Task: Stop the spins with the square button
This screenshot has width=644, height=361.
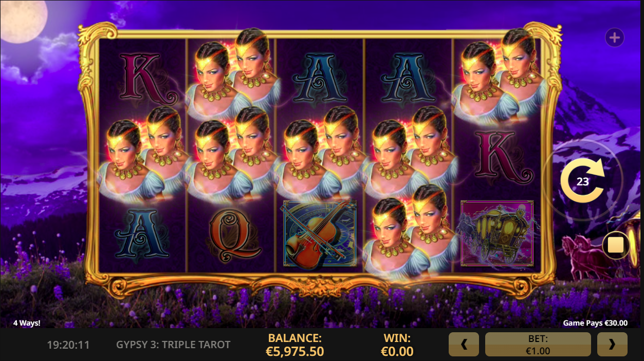Action: click(x=616, y=245)
